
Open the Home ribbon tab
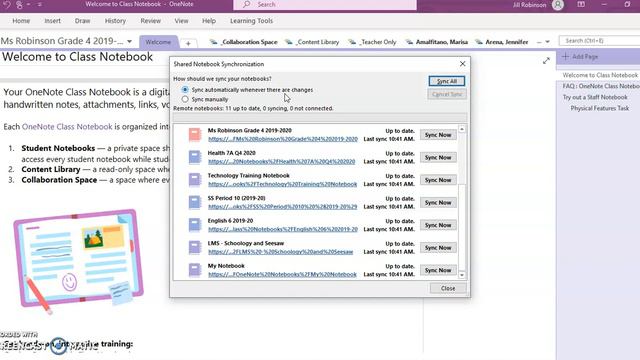21,21
